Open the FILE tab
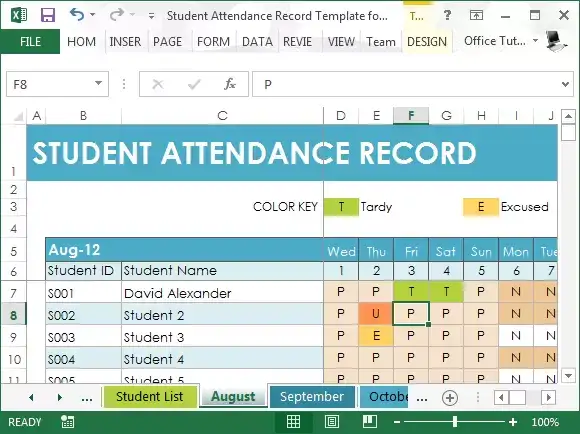 click(30, 41)
